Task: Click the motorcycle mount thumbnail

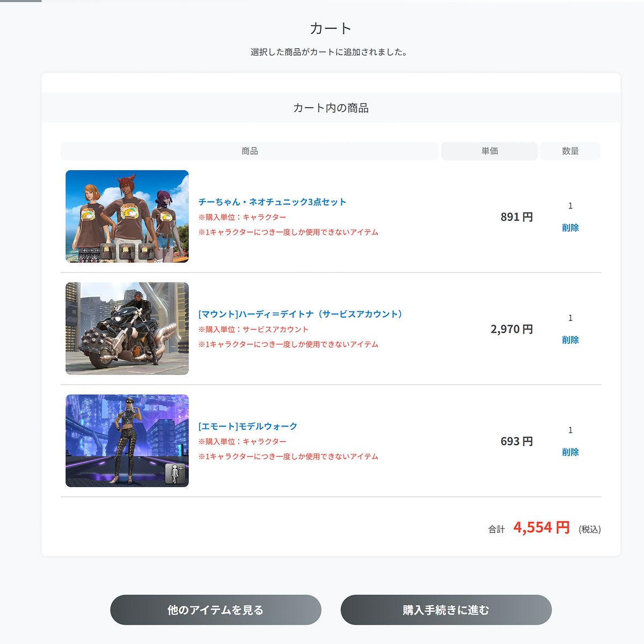Action: click(127, 328)
